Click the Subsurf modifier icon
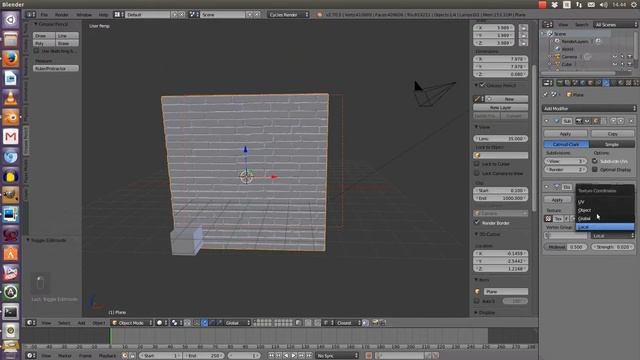 coord(557,121)
